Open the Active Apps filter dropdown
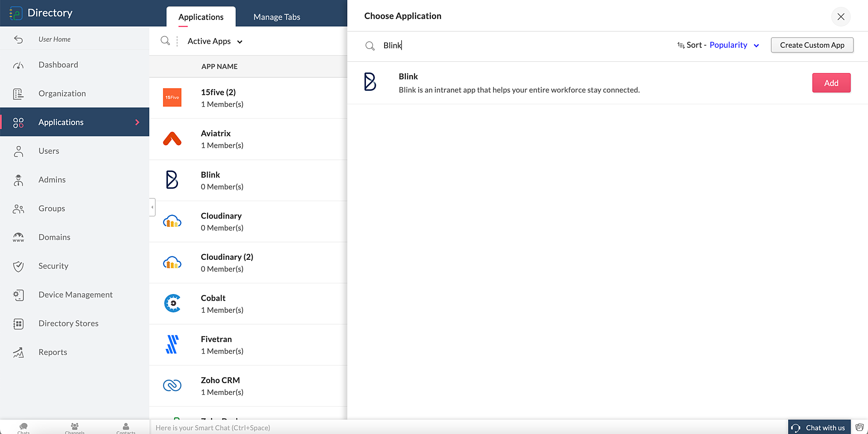Image resolution: width=868 pixels, height=434 pixels. click(x=215, y=41)
